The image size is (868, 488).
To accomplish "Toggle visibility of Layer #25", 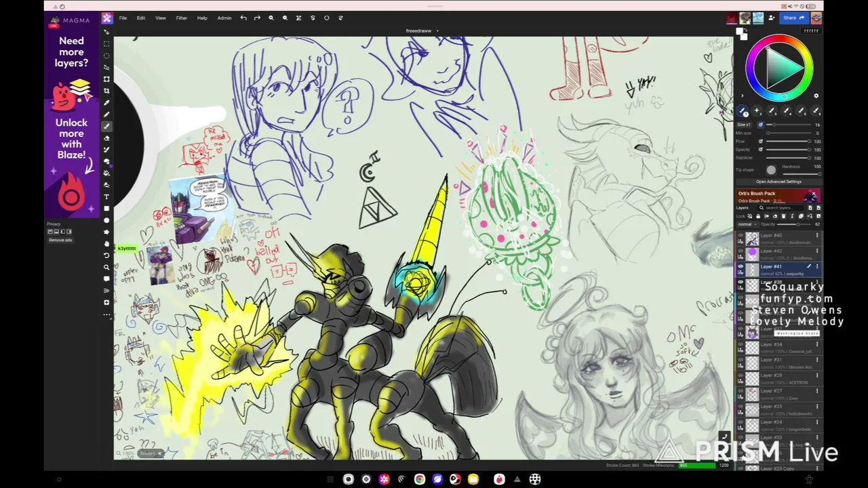I will 741,407.
